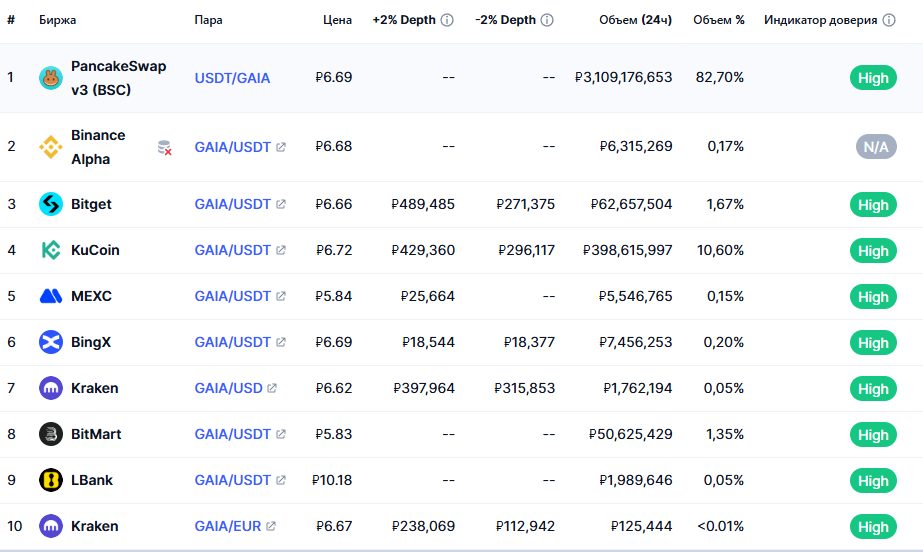The width and height of the screenshot is (923, 552).
Task: Click the BitMart exchange logo
Action: [51, 434]
